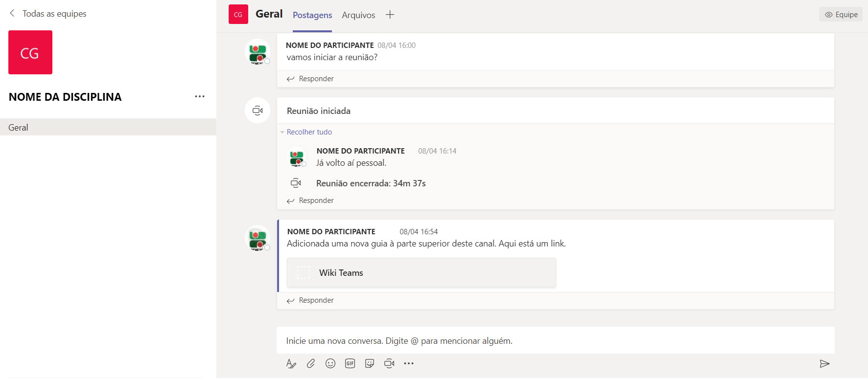Switch to the Arquivos tab
The height and width of the screenshot is (380, 868).
tap(358, 15)
